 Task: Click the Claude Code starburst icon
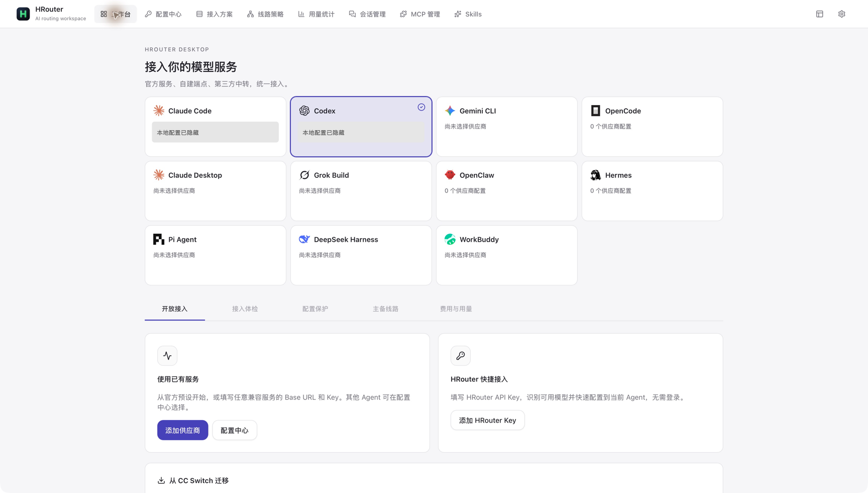159,111
